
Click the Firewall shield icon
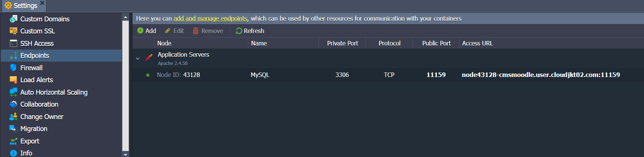pyautogui.click(x=14, y=68)
